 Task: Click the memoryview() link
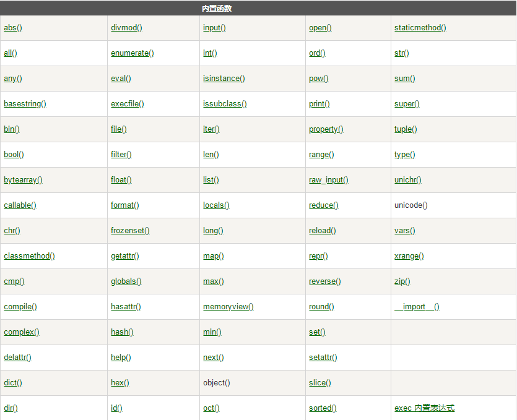click(x=228, y=307)
